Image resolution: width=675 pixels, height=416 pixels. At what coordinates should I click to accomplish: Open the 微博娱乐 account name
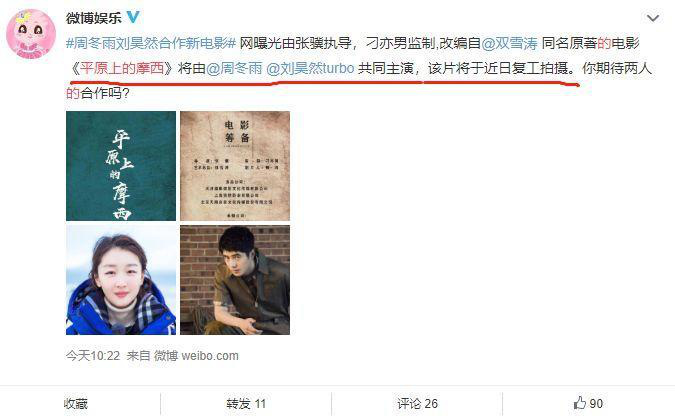(x=94, y=18)
